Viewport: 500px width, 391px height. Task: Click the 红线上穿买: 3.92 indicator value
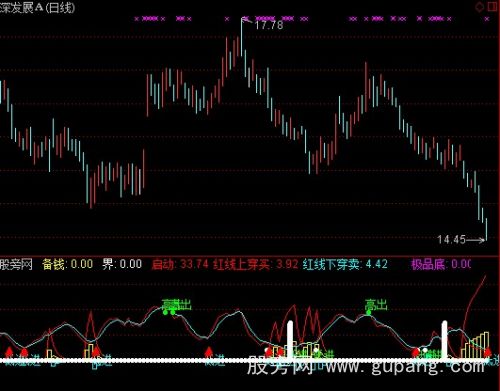click(255, 264)
